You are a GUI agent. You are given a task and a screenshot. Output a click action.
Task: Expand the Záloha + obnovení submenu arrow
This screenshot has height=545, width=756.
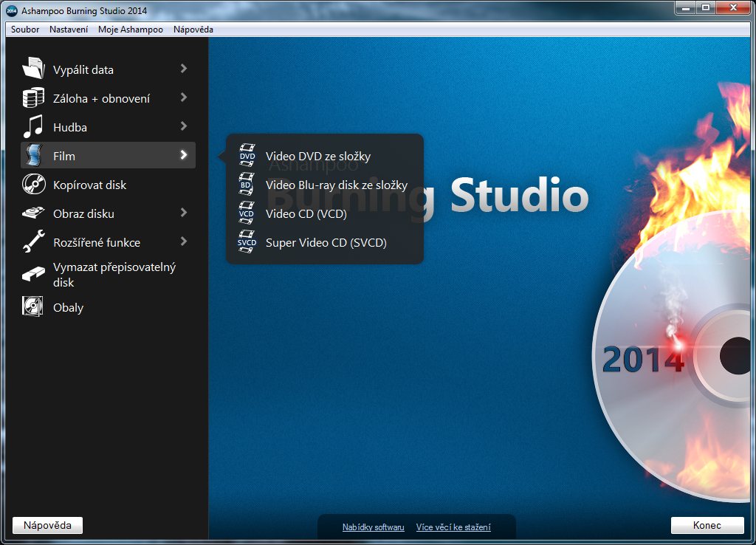click(184, 97)
